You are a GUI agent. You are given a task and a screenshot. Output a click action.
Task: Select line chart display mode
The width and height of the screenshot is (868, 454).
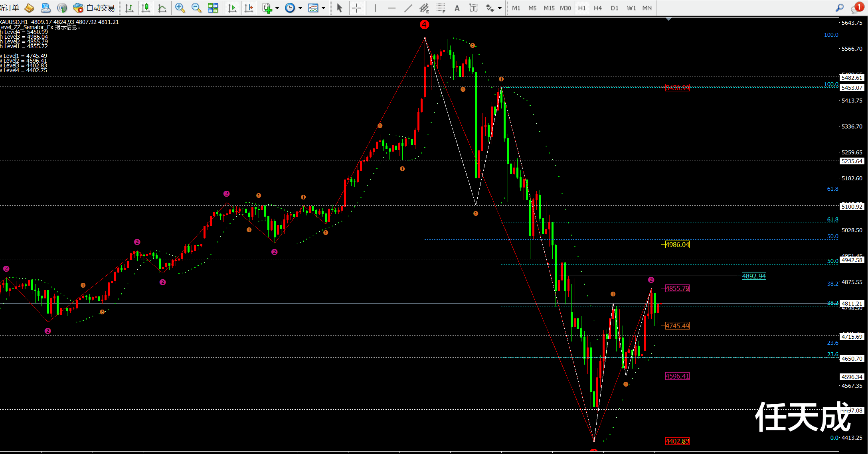(x=162, y=8)
